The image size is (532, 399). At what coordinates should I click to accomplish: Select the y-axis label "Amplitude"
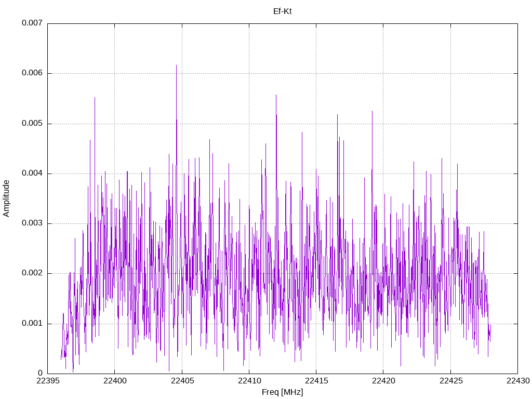(x=6, y=198)
